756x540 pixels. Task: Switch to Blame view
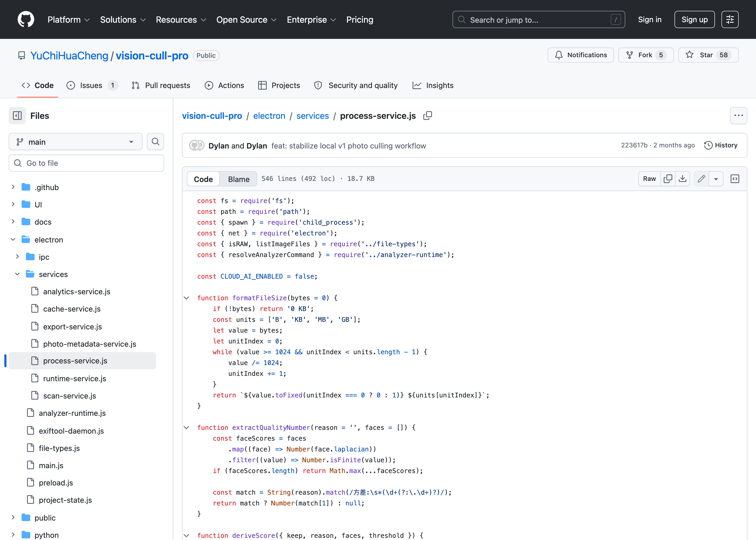pos(239,179)
